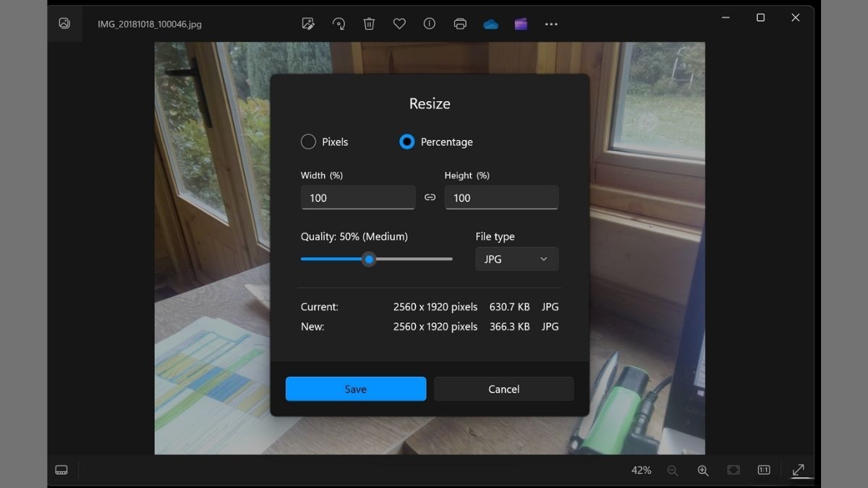Open the Edit image tool
Viewport: 868px width, 488px height.
(307, 24)
